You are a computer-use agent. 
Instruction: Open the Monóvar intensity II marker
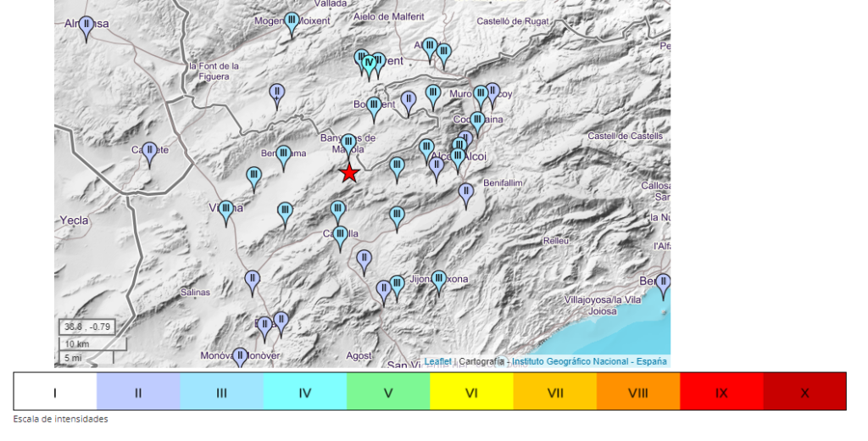pyautogui.click(x=240, y=355)
